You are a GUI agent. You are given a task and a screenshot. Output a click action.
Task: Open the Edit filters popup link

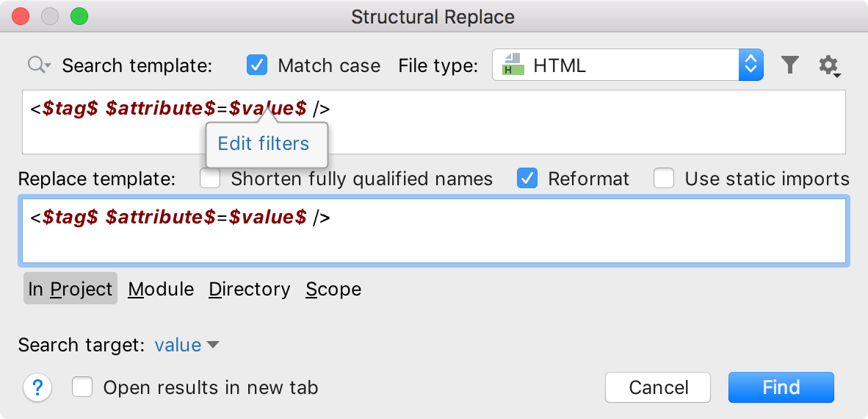(264, 143)
